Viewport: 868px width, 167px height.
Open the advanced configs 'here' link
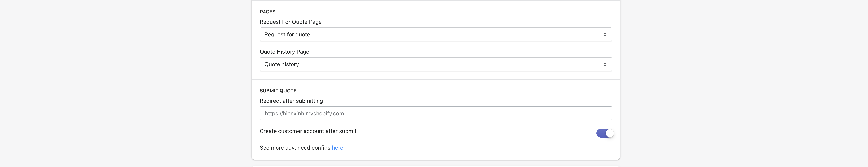click(x=337, y=148)
